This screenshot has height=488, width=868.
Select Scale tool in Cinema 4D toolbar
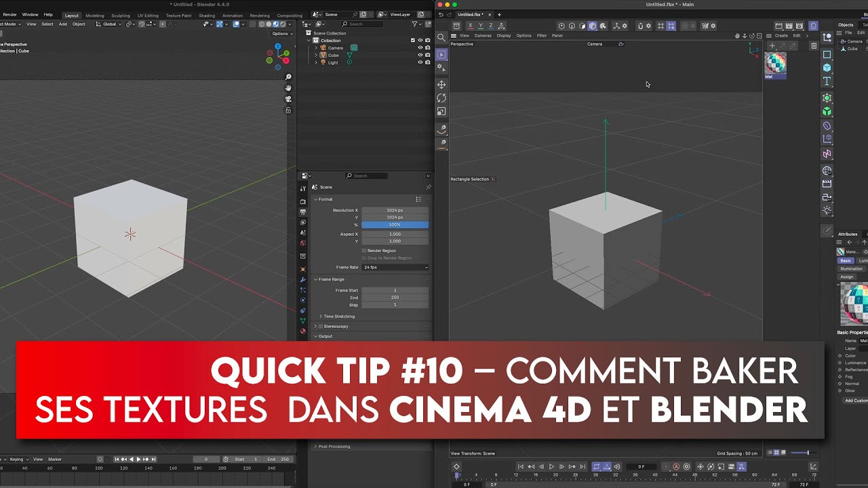click(x=441, y=111)
